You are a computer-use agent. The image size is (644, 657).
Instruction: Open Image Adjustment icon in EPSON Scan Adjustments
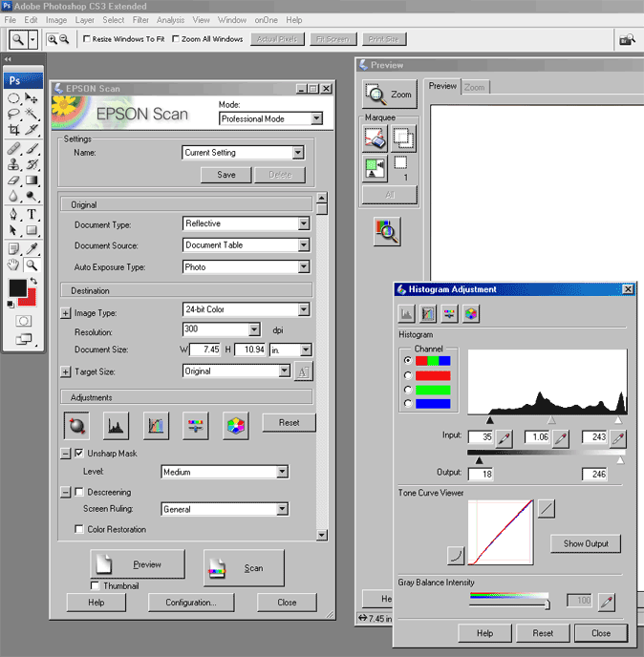[196, 426]
